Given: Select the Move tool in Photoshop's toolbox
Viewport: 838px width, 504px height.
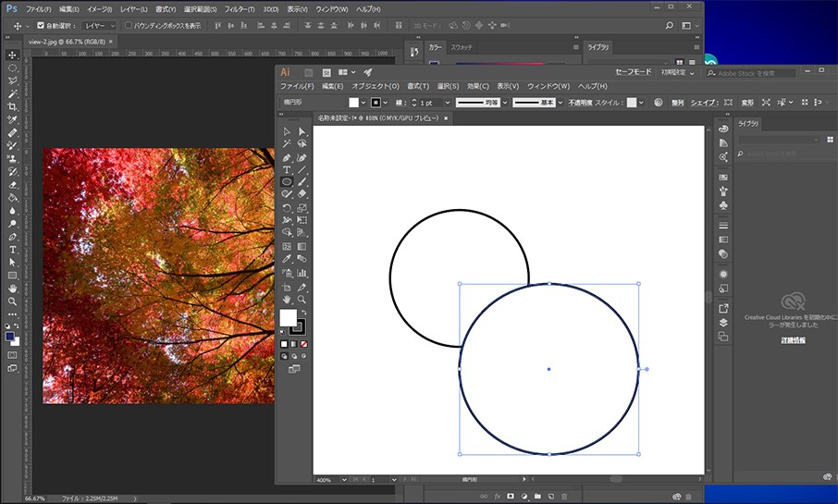Looking at the screenshot, I should pos(12,55).
